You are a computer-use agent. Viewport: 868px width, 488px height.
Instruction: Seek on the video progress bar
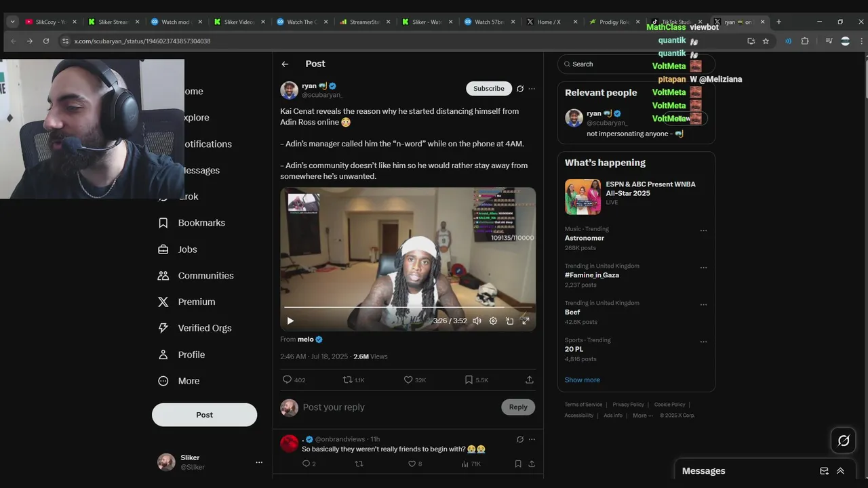click(408, 308)
